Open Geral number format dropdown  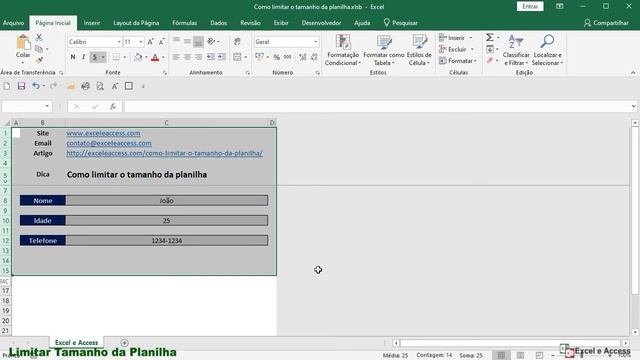coord(316,42)
